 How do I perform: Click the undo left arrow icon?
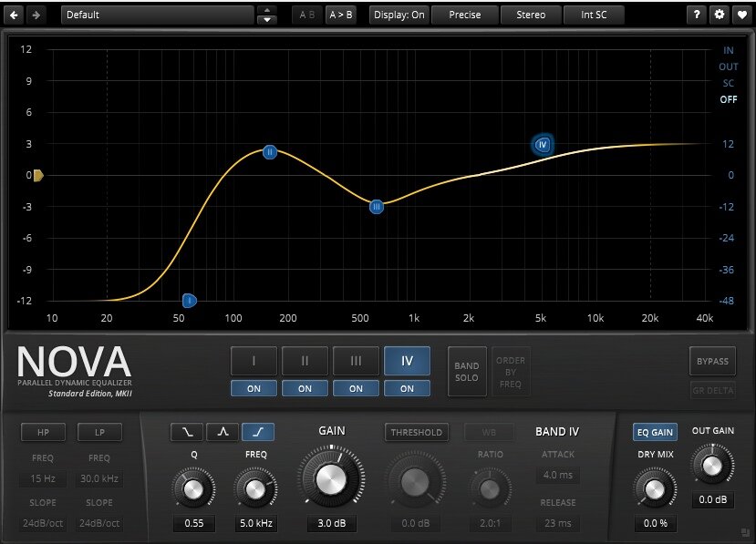(x=14, y=15)
